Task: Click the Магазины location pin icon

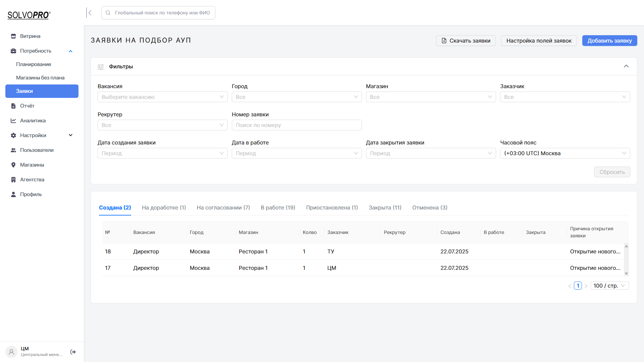Action: (13, 165)
